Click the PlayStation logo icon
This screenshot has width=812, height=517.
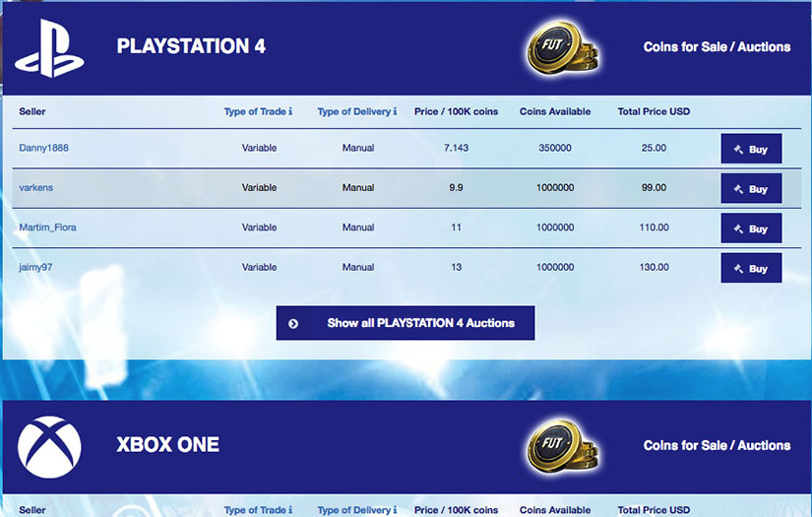tap(49, 48)
